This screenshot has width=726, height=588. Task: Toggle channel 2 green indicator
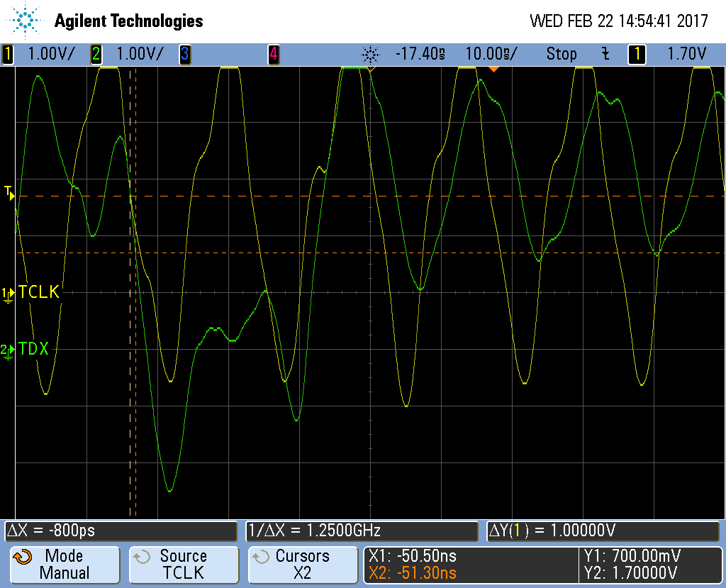coord(96,54)
